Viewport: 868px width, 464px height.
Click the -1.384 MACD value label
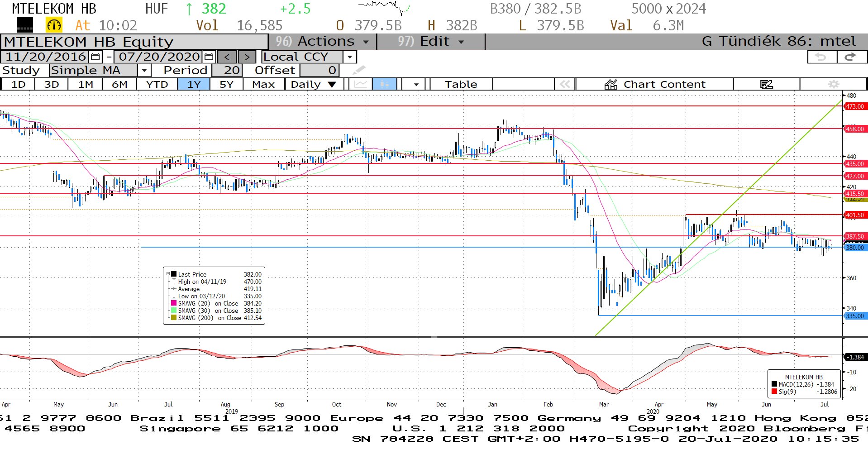click(855, 357)
